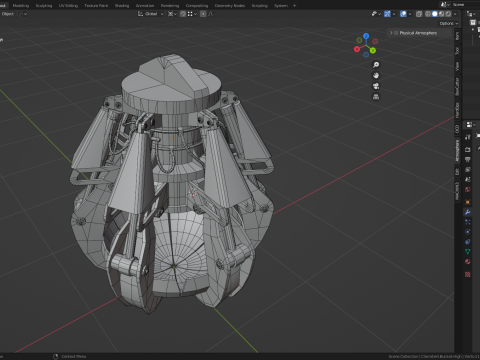Image resolution: width=480 pixels, height=360 pixels.
Task: Open the Render properties tab icon
Action: (468, 149)
